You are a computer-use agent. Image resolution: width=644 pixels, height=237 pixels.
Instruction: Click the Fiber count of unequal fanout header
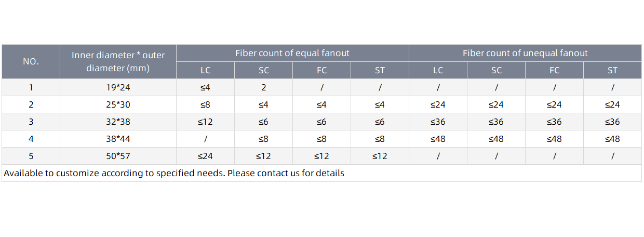tap(525, 53)
